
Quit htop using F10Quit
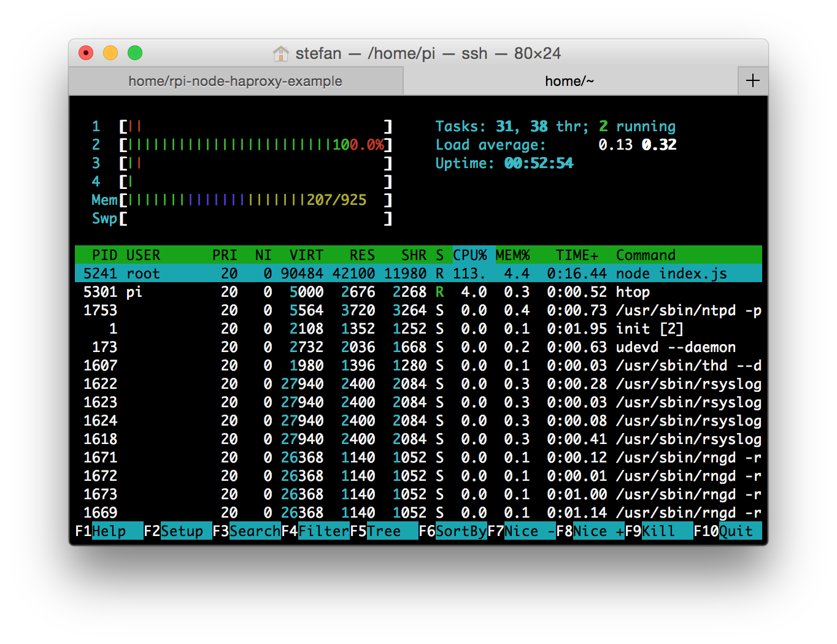[x=727, y=531]
